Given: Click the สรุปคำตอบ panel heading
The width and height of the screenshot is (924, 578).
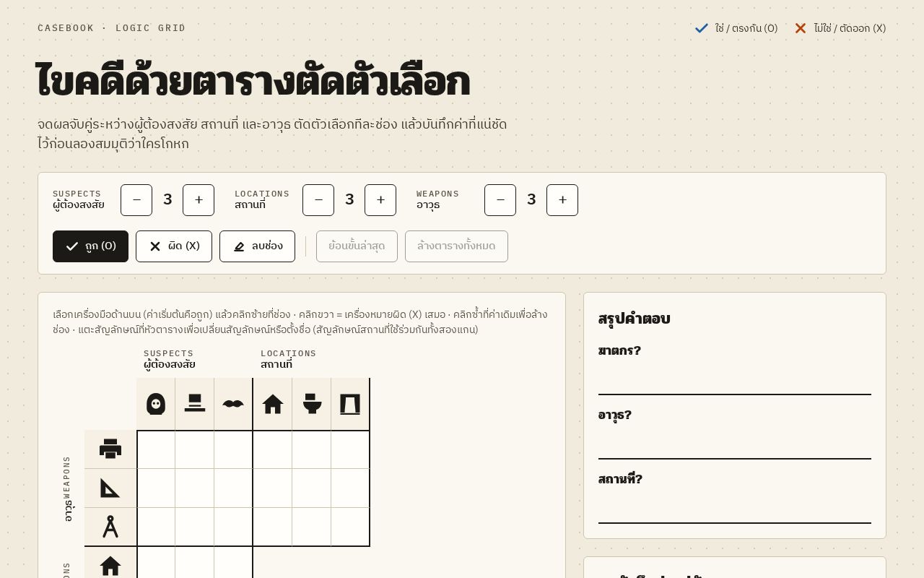Looking at the screenshot, I should 635,319.
